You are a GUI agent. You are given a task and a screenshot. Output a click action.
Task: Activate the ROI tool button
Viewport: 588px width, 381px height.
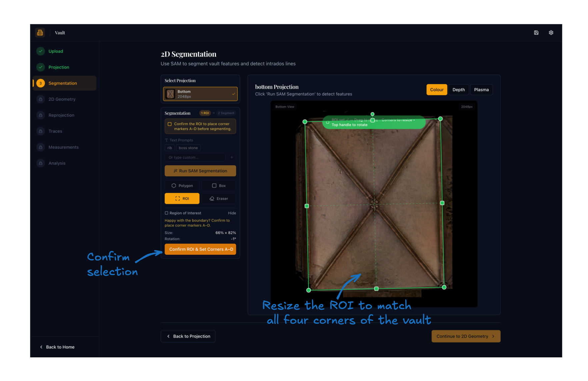(182, 198)
